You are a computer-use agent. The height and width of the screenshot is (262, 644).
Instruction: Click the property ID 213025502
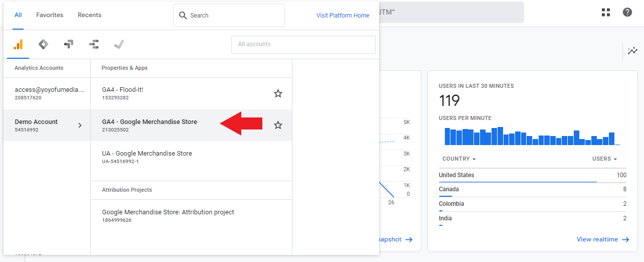tap(115, 129)
